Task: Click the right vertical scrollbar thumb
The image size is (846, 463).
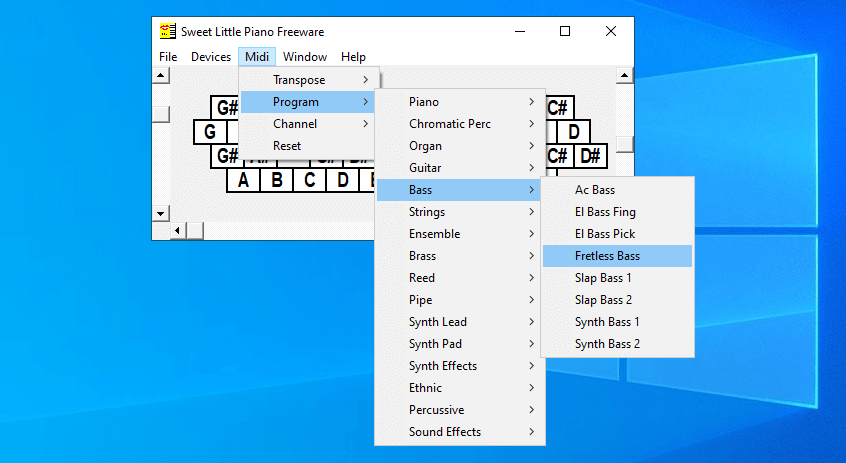Action: [x=625, y=144]
